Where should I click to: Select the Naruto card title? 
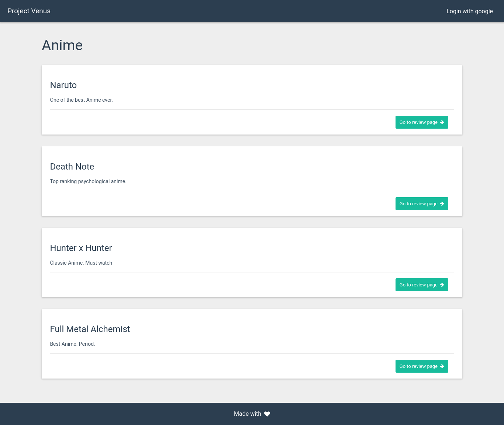[x=63, y=85]
